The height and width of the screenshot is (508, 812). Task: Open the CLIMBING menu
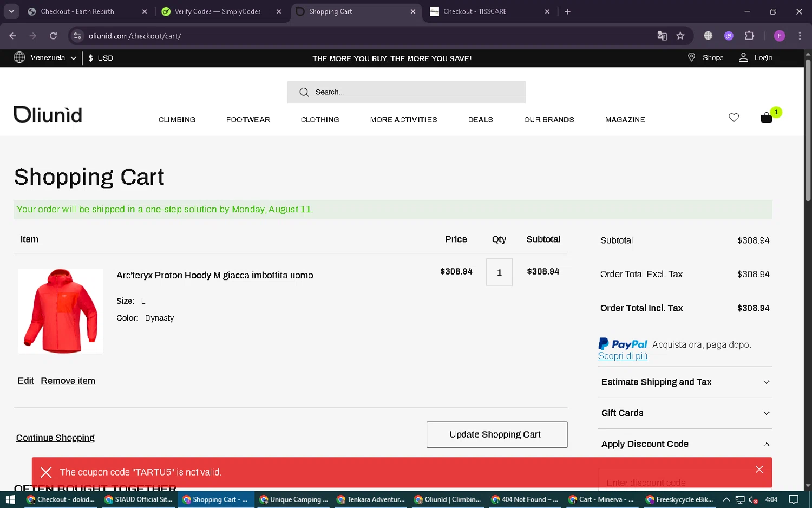(x=177, y=120)
